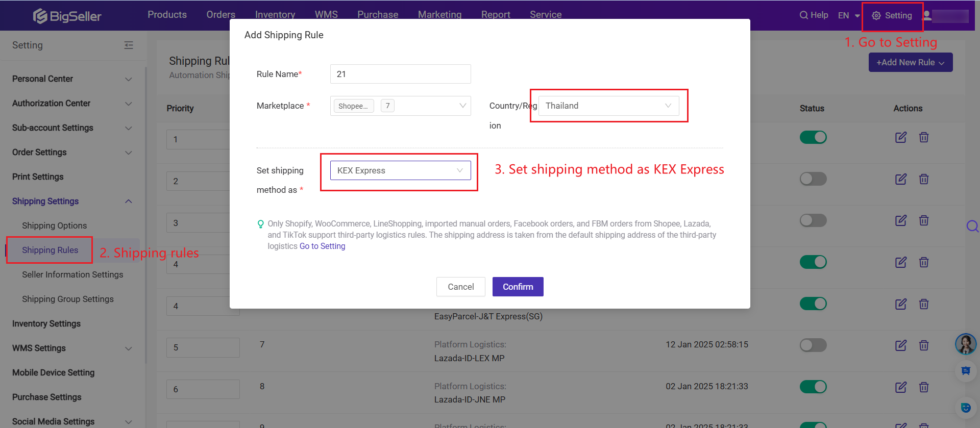Image resolution: width=980 pixels, height=428 pixels.
Task: Click the floating blue smiley face icon
Action: click(966, 408)
